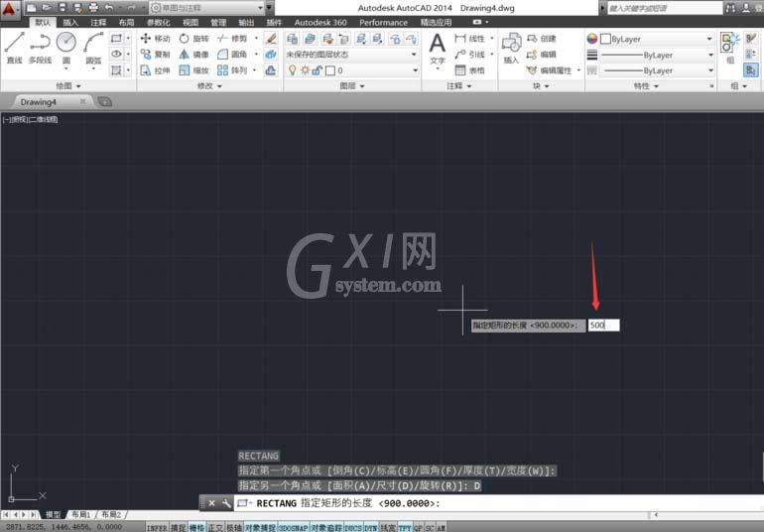Expand the Layers (图层) panel
764x532 pixels.
(x=352, y=85)
